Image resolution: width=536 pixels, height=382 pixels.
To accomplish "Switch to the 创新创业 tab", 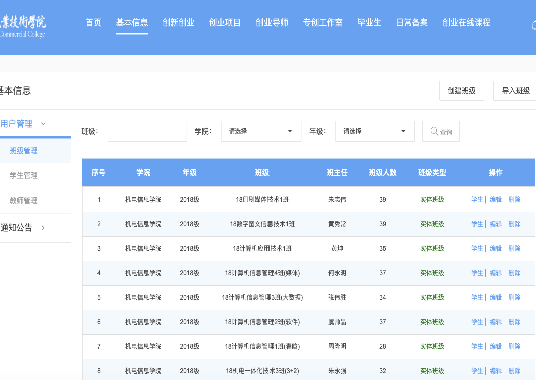I will (x=178, y=23).
